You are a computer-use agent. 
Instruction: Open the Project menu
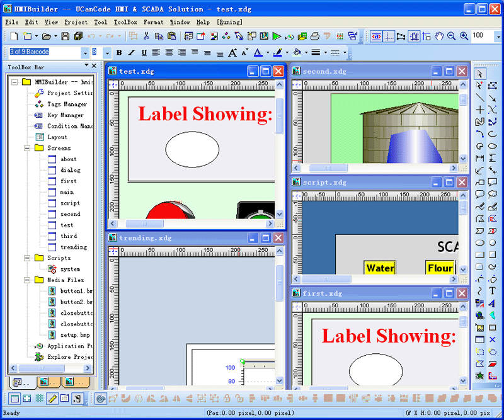point(76,22)
